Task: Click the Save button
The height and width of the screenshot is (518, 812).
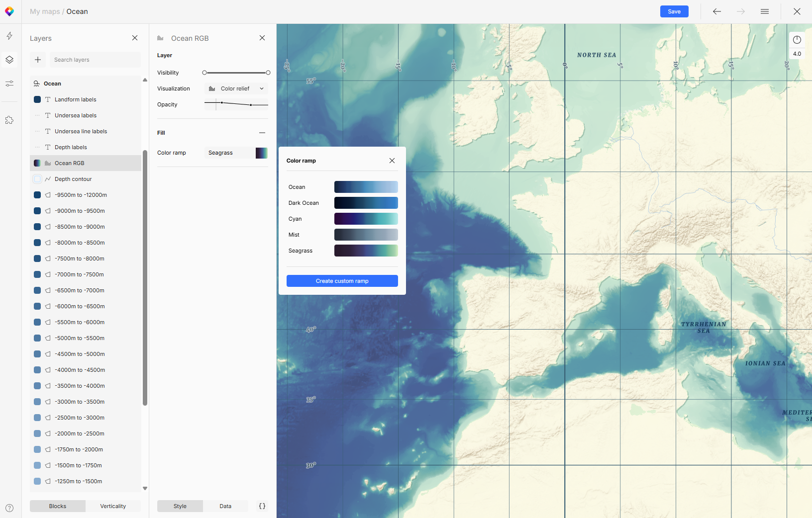Action: coord(674,11)
